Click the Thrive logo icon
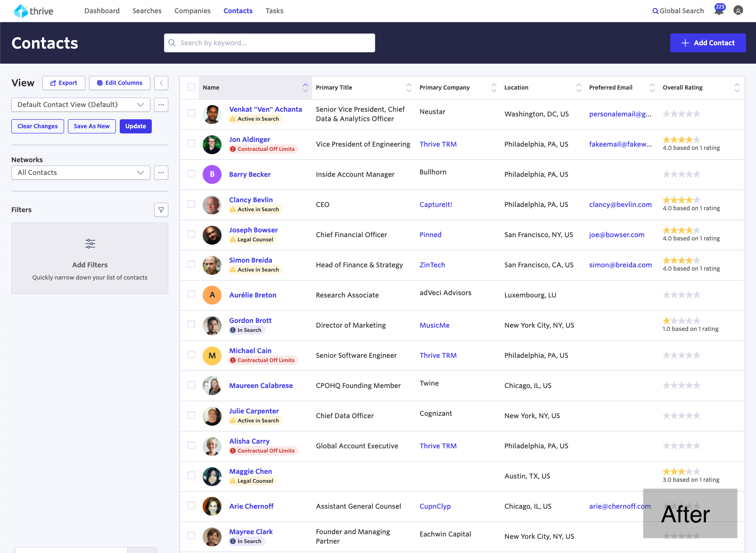 click(21, 11)
